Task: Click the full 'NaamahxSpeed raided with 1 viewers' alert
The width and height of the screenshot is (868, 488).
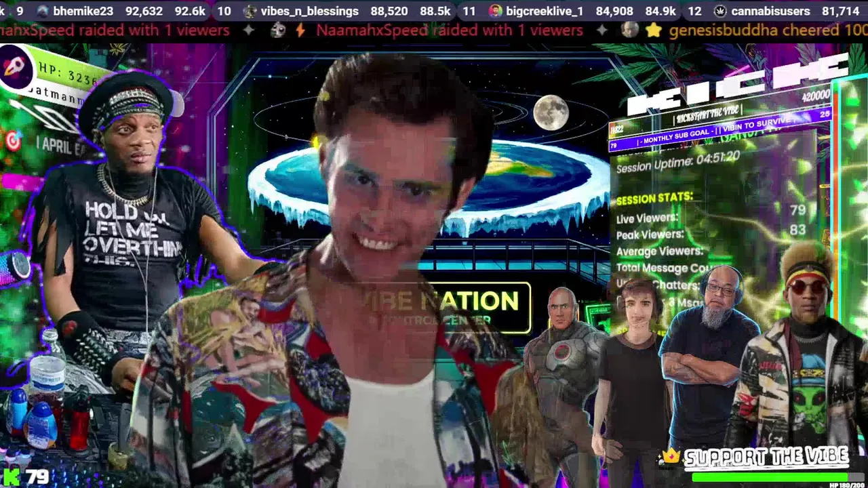Action: pos(450,30)
